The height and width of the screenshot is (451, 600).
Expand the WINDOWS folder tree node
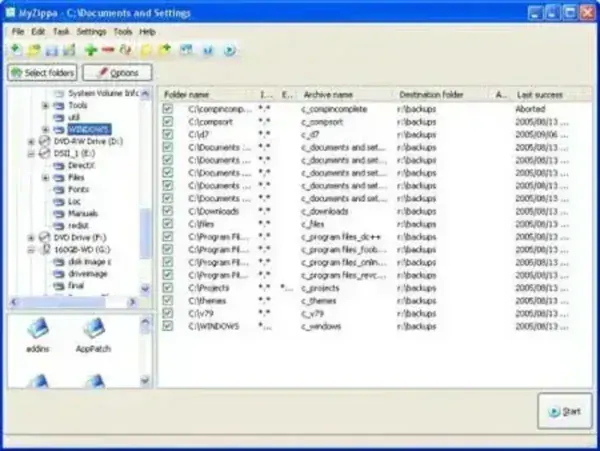pyautogui.click(x=45, y=129)
